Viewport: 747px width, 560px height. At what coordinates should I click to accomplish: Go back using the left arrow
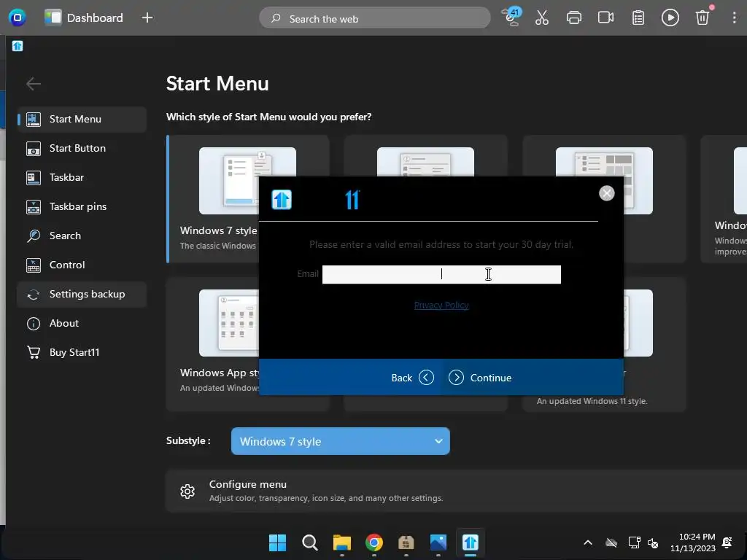coord(34,84)
